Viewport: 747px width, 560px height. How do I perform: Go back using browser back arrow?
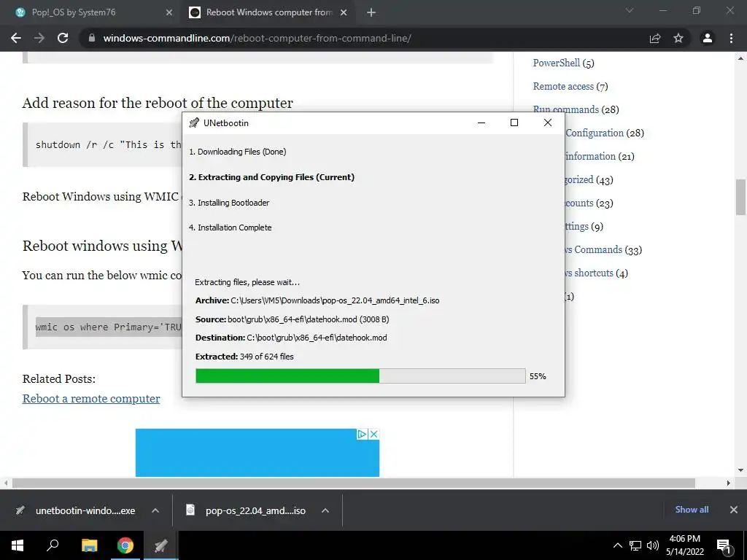(x=16, y=38)
